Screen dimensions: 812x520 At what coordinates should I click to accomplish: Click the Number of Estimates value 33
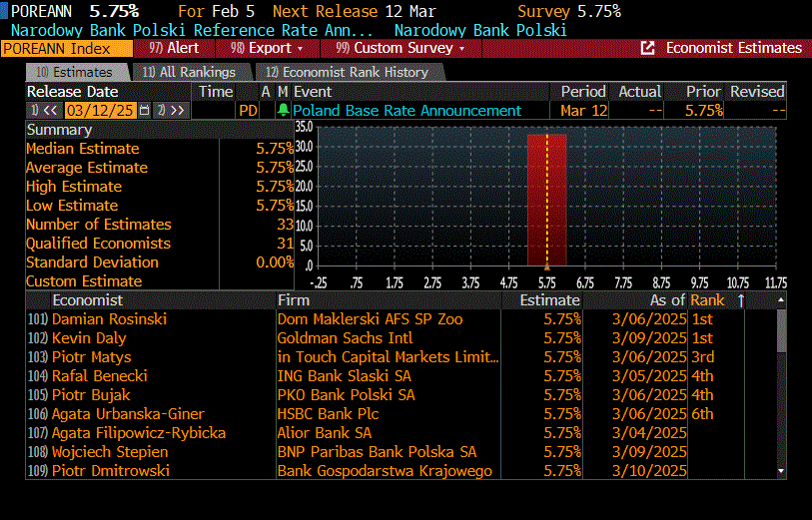(285, 224)
